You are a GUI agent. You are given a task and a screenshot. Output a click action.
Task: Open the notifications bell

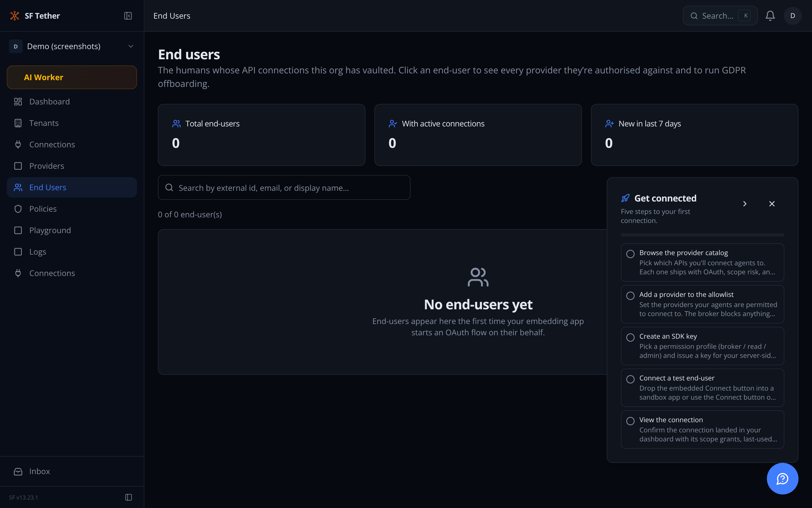click(770, 16)
